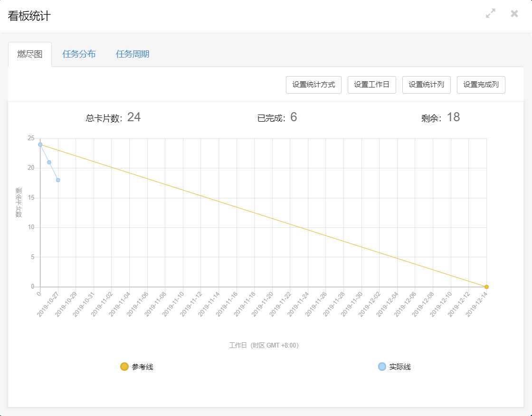
Task: Click the 设置统计列 button
Action: click(x=427, y=85)
